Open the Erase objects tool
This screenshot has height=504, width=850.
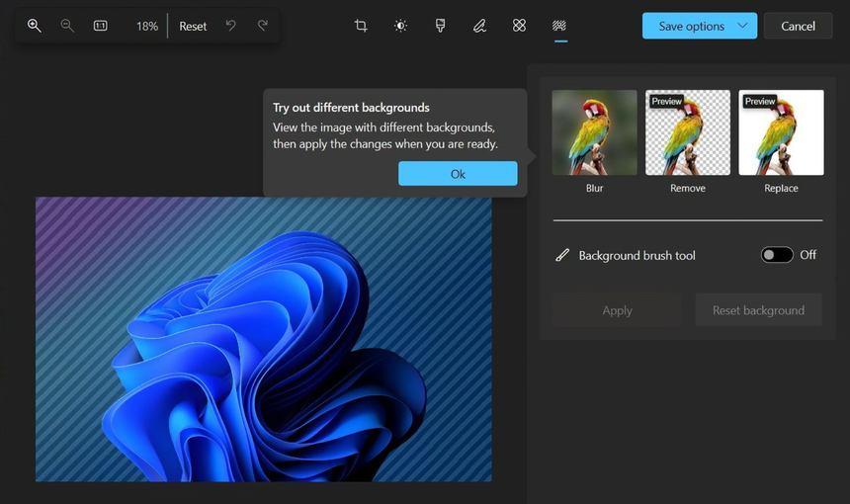[519, 26]
